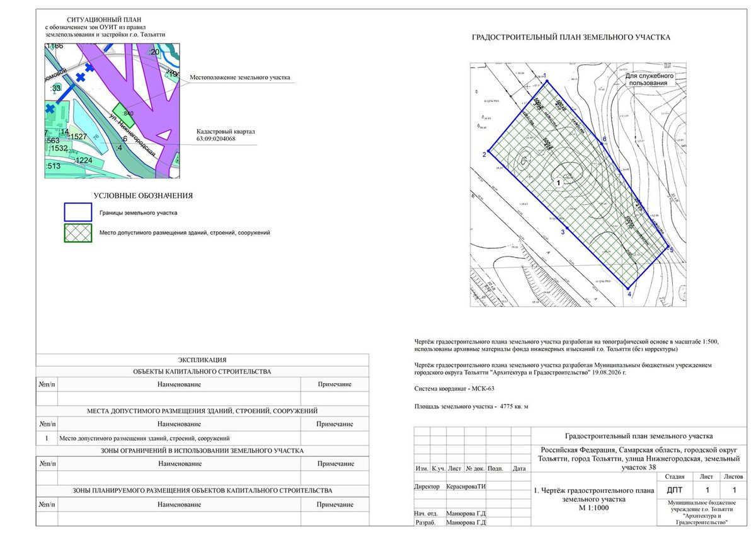This screenshot has width=756, height=535.
Task: Click 'Манюрова Г.Д' in the Разраб. row
Action: point(466,523)
